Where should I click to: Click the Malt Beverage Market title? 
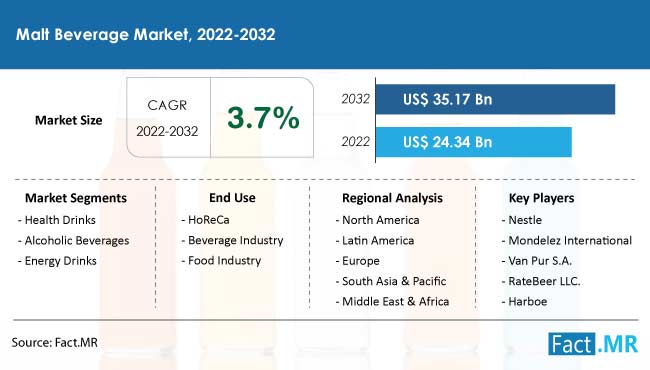click(x=146, y=34)
